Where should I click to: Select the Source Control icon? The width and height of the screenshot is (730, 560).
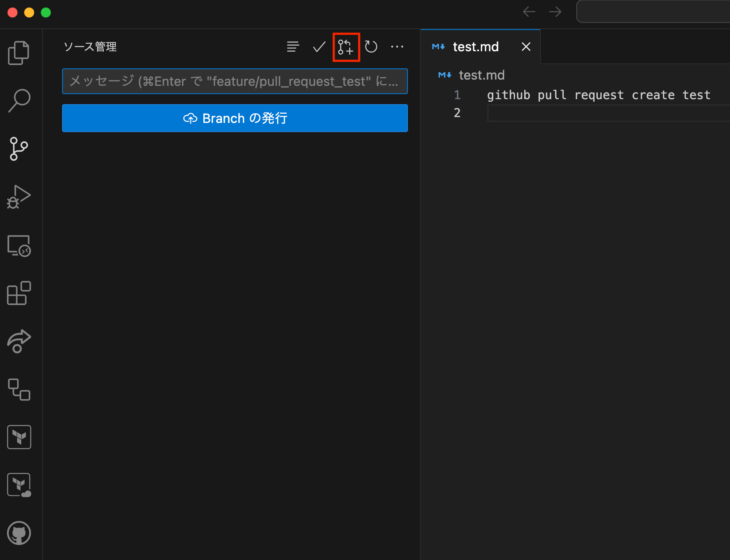[x=19, y=149]
